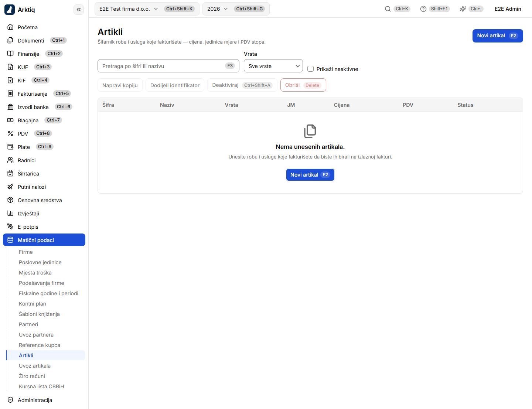532x409 pixels.
Task: Select Artikli in the sidebar submenu
Action: [46, 355]
